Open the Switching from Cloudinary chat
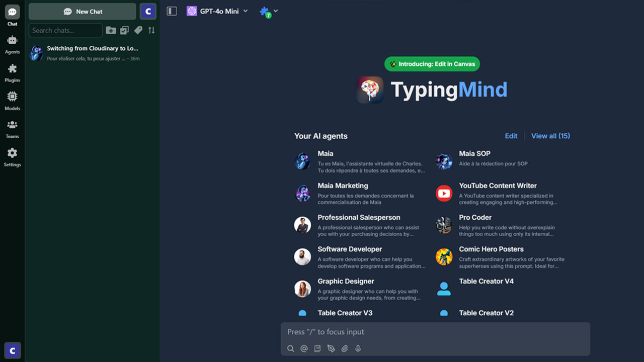 pos(92,53)
